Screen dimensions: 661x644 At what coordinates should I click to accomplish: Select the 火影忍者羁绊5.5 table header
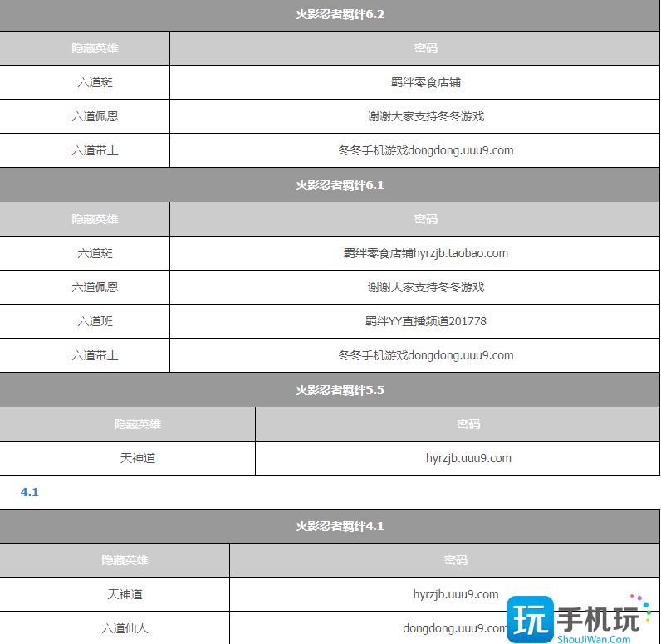click(330, 390)
